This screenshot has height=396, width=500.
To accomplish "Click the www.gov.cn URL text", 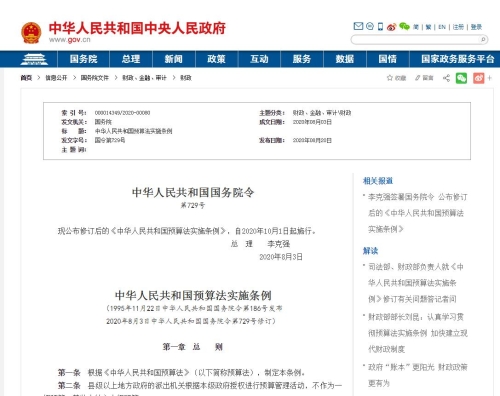I will pyautogui.click(x=70, y=40).
